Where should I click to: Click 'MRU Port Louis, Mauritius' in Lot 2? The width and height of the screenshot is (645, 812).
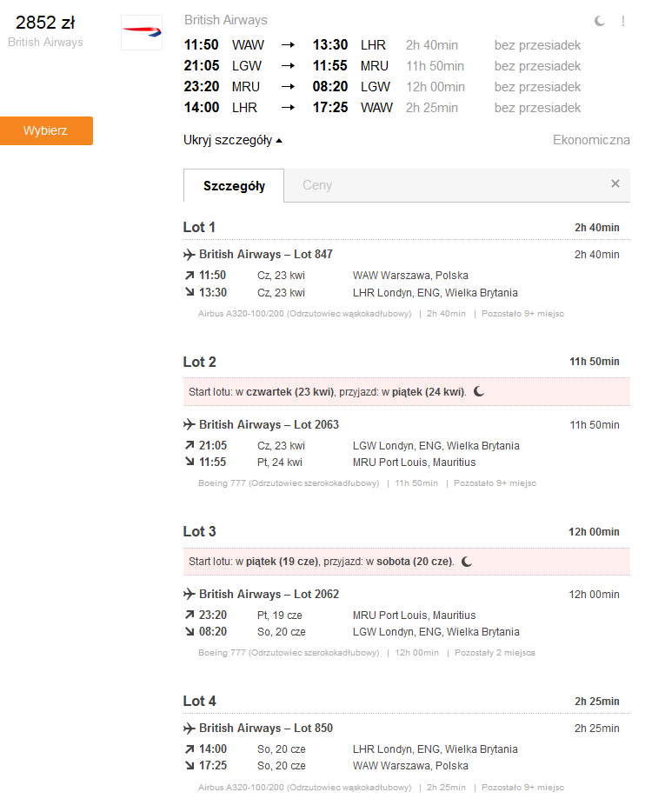[x=414, y=462]
